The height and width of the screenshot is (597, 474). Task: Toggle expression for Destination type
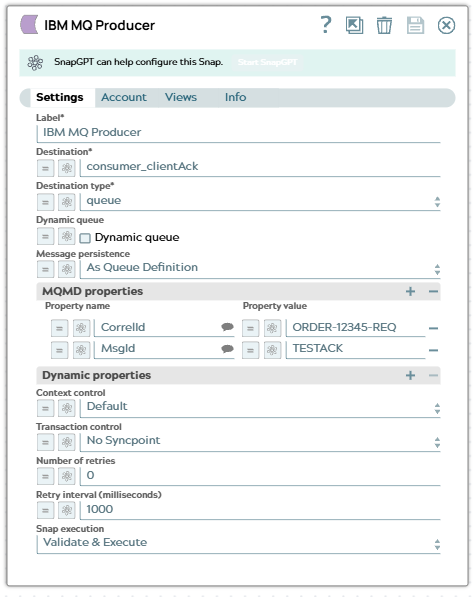(x=45, y=202)
